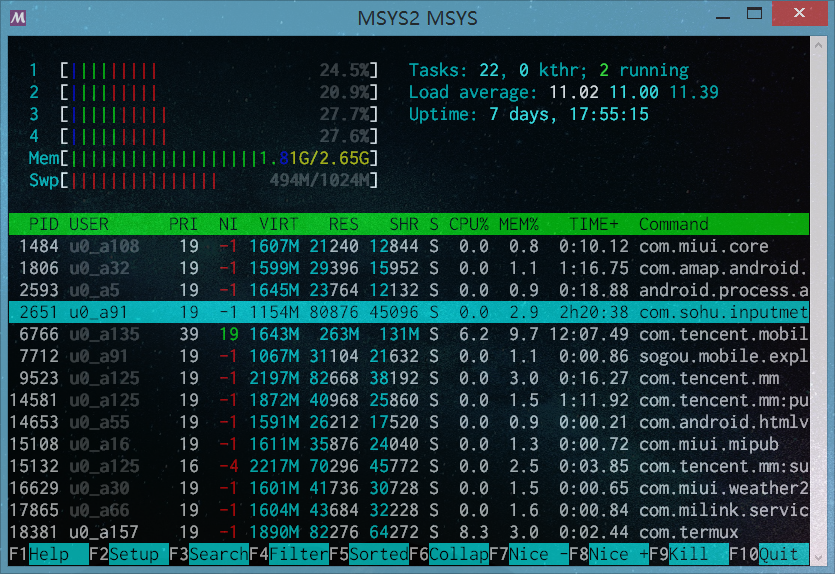Viewport: 835px width, 574px height.
Task: Click F7 Nice - to lower niceness
Action: coord(529,554)
